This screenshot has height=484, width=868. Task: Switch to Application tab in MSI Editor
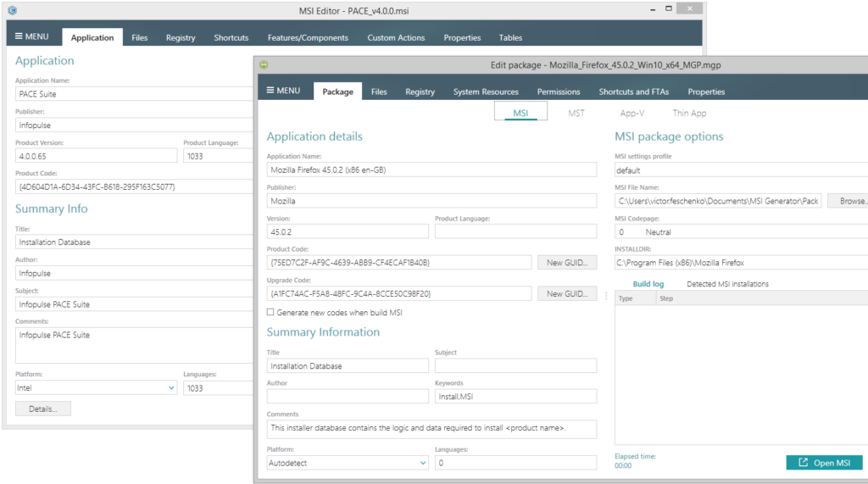pyautogui.click(x=92, y=37)
